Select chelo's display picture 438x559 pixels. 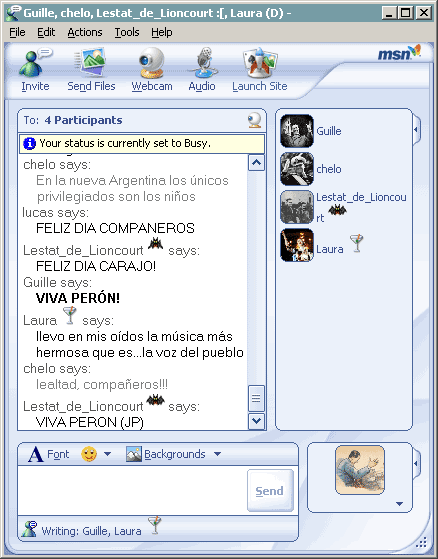[297, 169]
